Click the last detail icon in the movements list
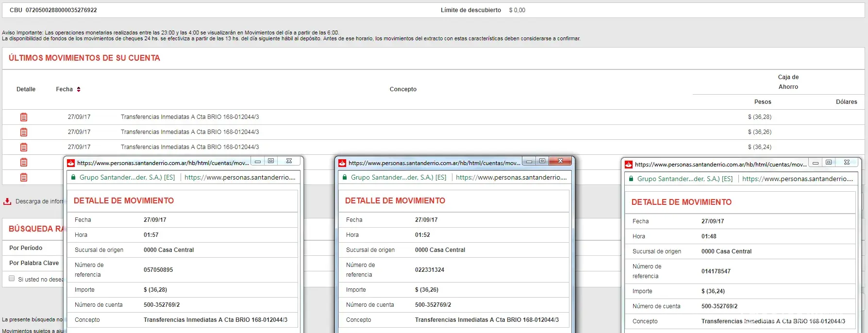 (24, 177)
